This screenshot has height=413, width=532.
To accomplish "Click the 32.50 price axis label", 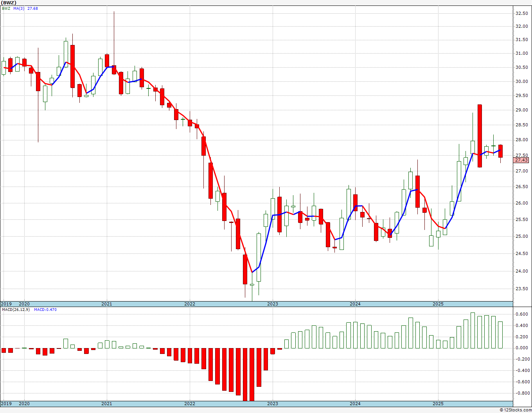I will pyautogui.click(x=521, y=13).
